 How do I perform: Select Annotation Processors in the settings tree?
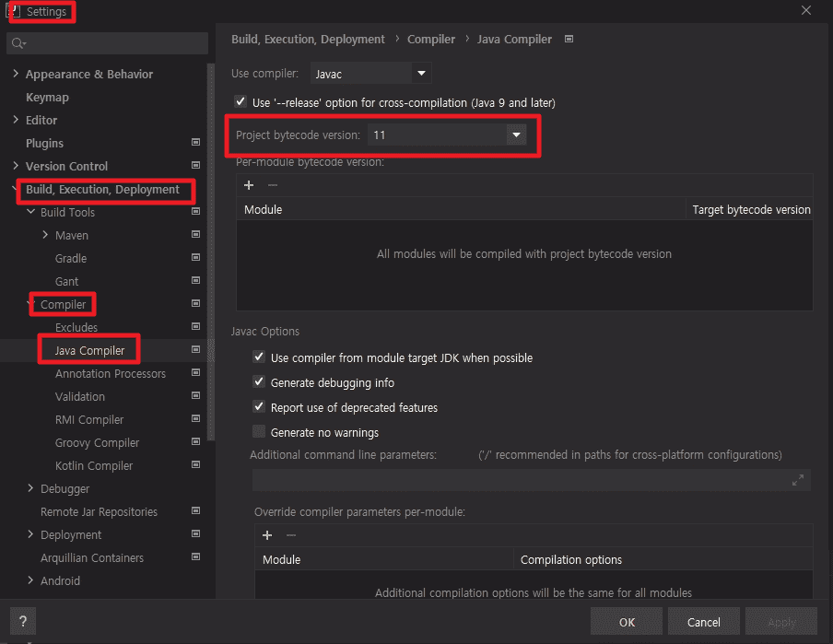click(111, 373)
